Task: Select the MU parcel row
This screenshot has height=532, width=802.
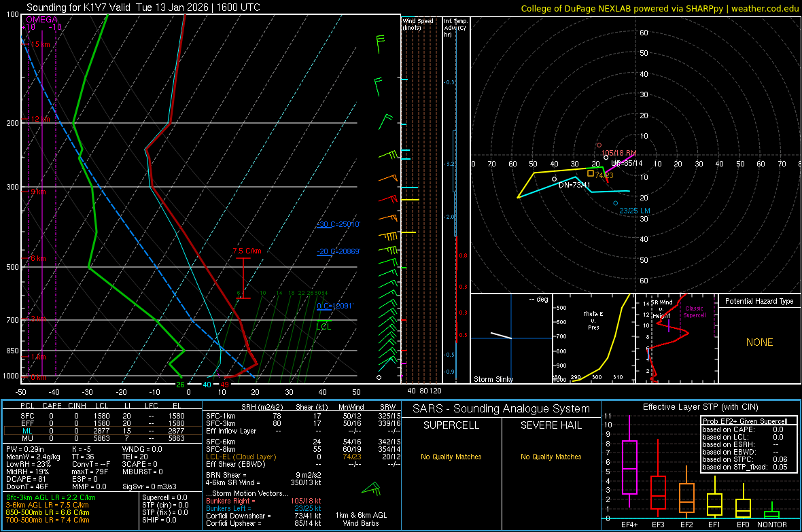Action: (103, 438)
